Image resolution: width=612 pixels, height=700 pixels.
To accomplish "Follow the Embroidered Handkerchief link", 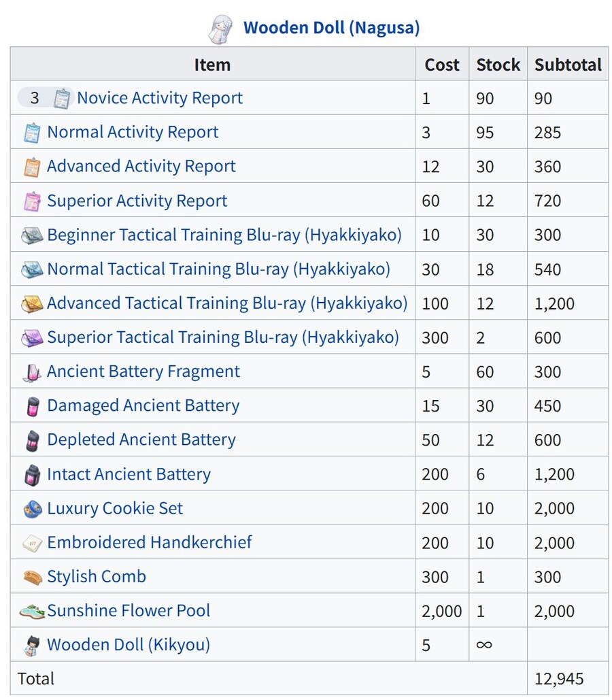I will pos(149,543).
